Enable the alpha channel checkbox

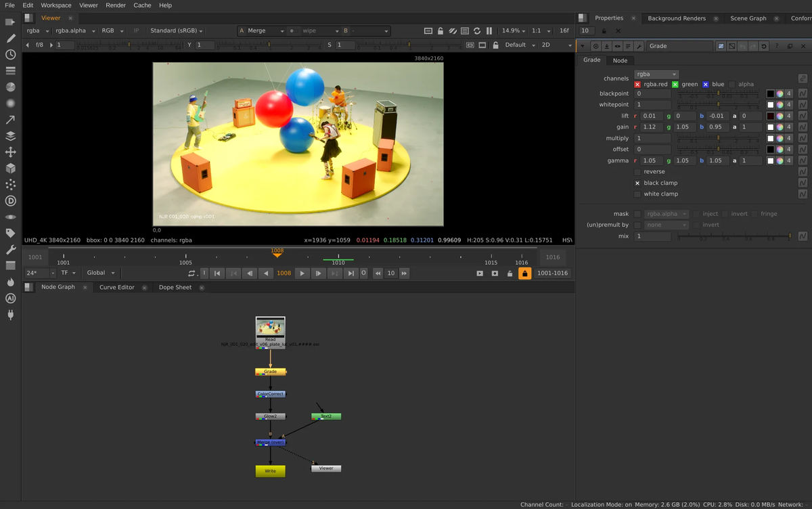click(732, 85)
